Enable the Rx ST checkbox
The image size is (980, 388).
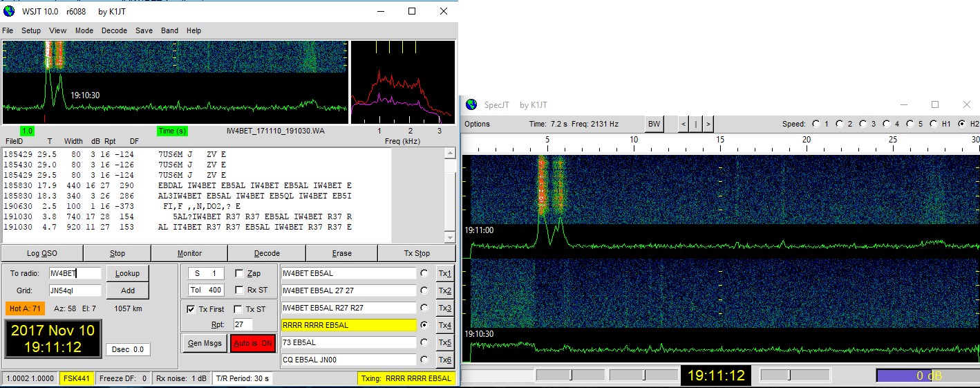[240, 290]
